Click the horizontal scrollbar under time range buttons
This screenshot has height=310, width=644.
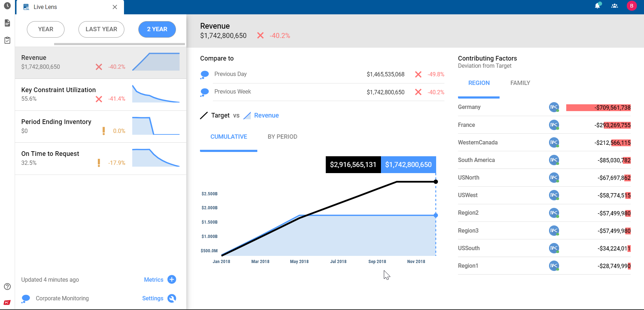point(119,44)
